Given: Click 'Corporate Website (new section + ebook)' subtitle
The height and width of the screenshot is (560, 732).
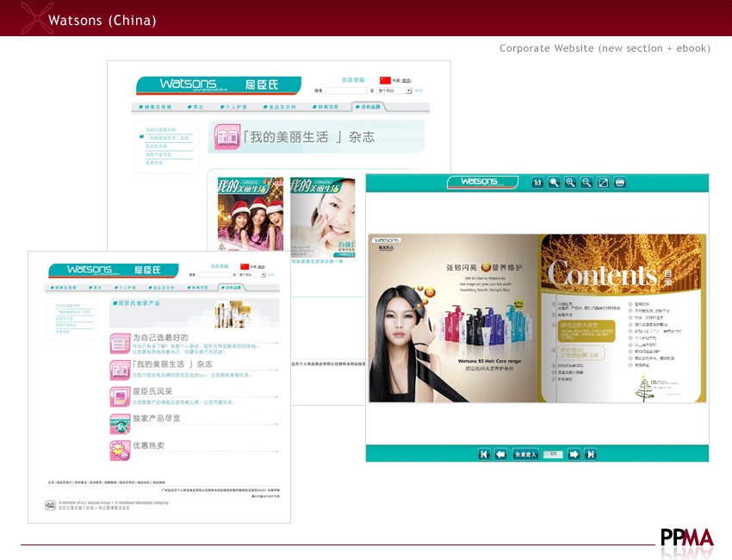Looking at the screenshot, I should click(x=605, y=48).
